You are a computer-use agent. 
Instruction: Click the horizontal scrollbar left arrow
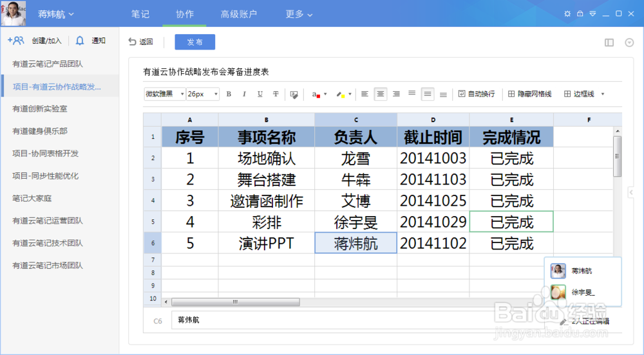coord(166,302)
